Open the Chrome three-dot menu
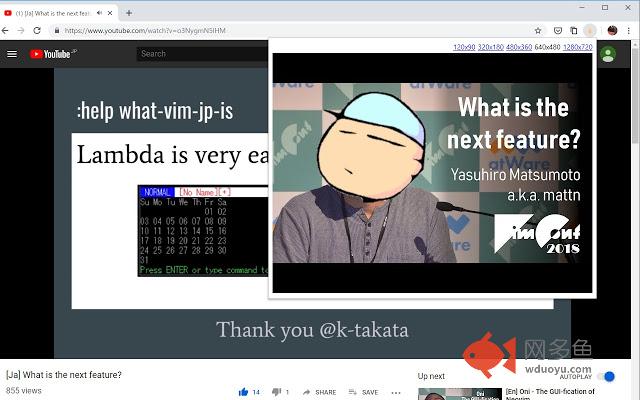The height and width of the screenshot is (400, 640). pos(629,31)
